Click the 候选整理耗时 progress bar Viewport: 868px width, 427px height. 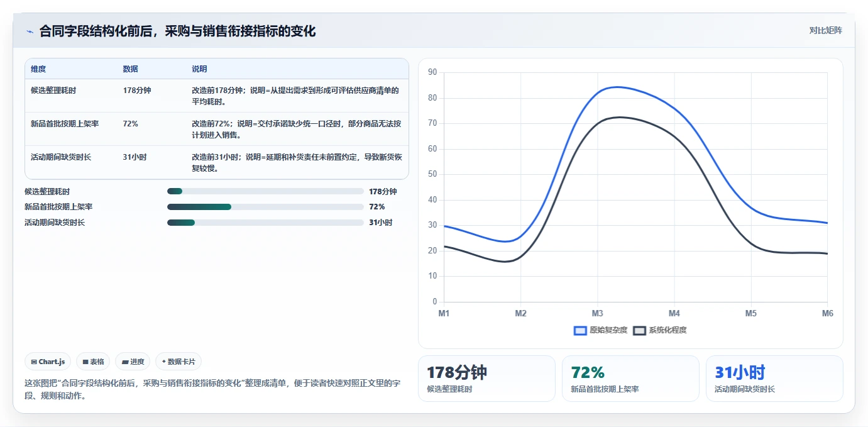(265, 191)
